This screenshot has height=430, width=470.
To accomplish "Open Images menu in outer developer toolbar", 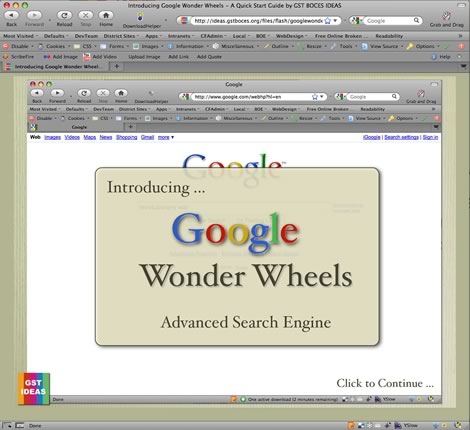I will click(x=148, y=46).
